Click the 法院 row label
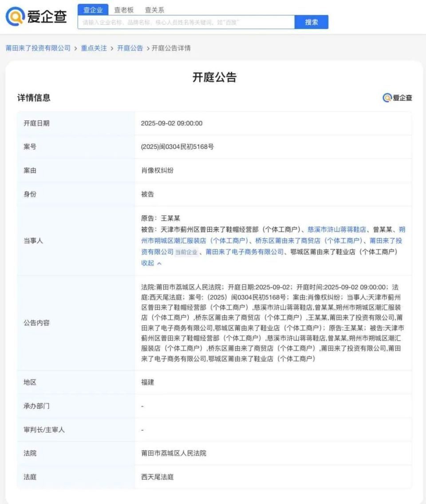The height and width of the screenshot is (504, 426). pyautogui.click(x=30, y=453)
